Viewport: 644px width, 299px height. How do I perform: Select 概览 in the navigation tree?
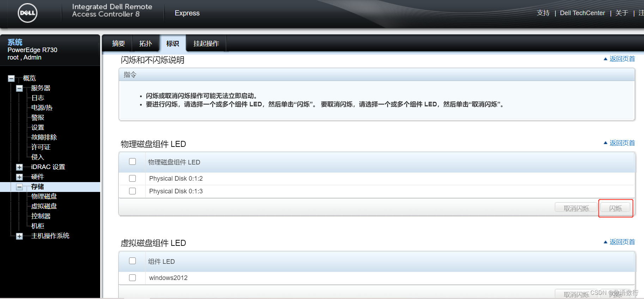tap(29, 78)
